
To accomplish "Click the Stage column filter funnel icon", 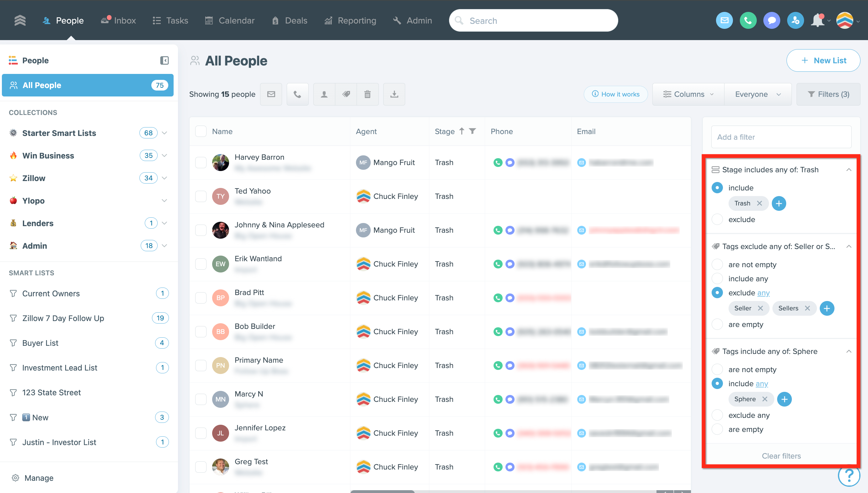I will tap(473, 131).
